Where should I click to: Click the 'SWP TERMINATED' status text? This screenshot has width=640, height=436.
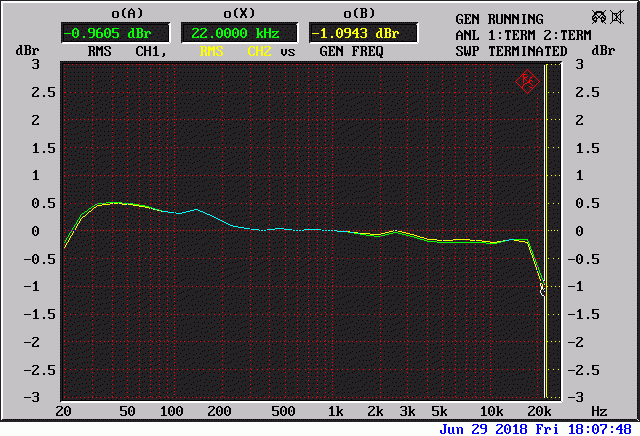[x=511, y=51]
